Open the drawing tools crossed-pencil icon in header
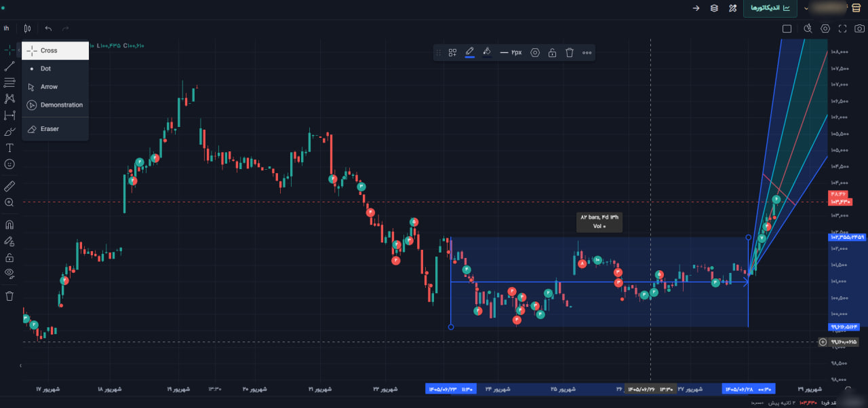Viewport: 868px width, 408px height. coord(732,8)
